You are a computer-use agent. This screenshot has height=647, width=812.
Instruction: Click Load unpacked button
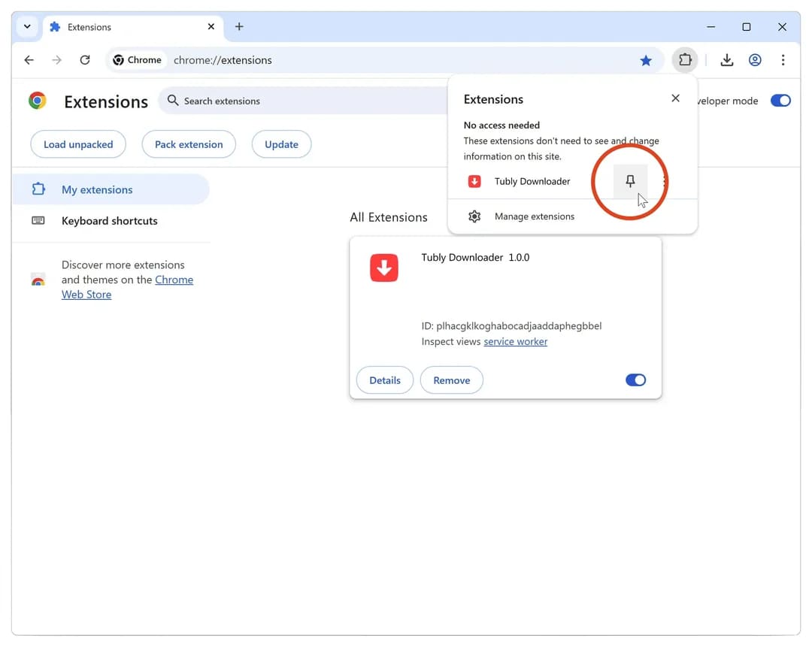(78, 144)
